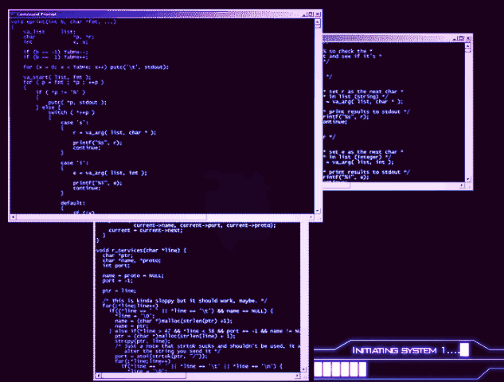The image size is (504, 382).
Task: Click the right arrow on Command Prompt's horizontal scrollbar
Action: coord(311,217)
